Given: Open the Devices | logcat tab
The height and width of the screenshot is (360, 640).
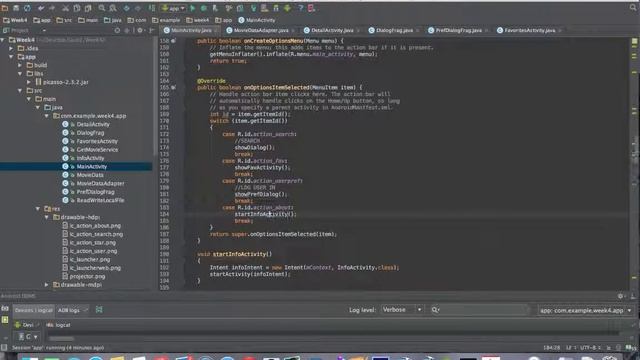Looking at the screenshot, I should point(34,310).
